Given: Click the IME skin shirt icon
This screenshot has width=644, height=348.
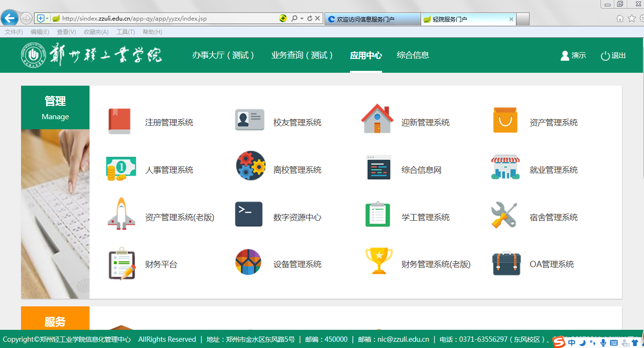Looking at the screenshot, I should [x=635, y=343].
